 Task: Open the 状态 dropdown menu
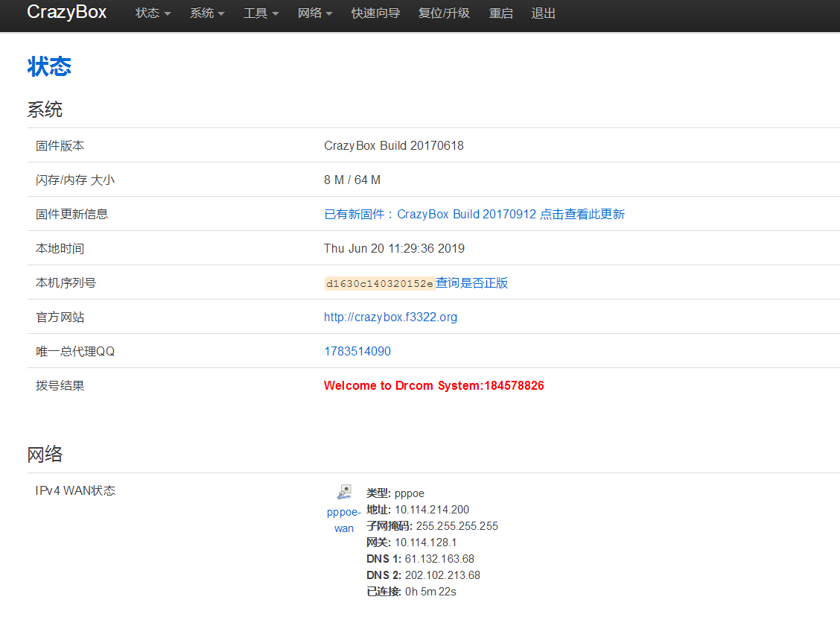153,13
